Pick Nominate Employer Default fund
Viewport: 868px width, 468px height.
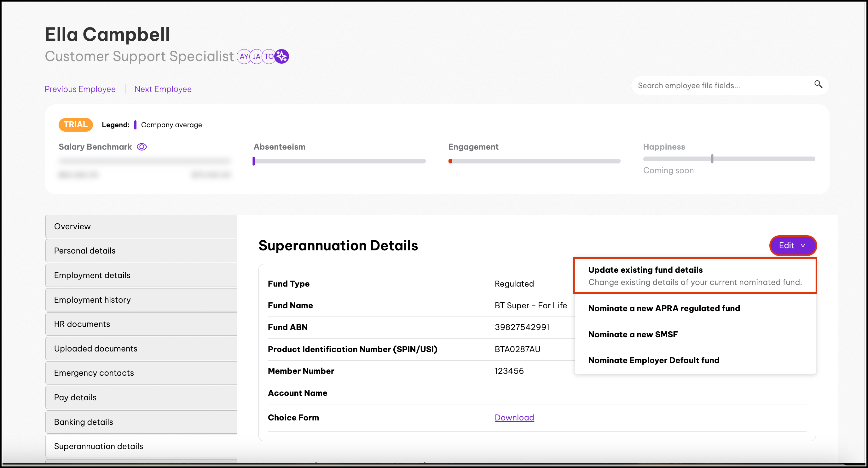tap(653, 360)
